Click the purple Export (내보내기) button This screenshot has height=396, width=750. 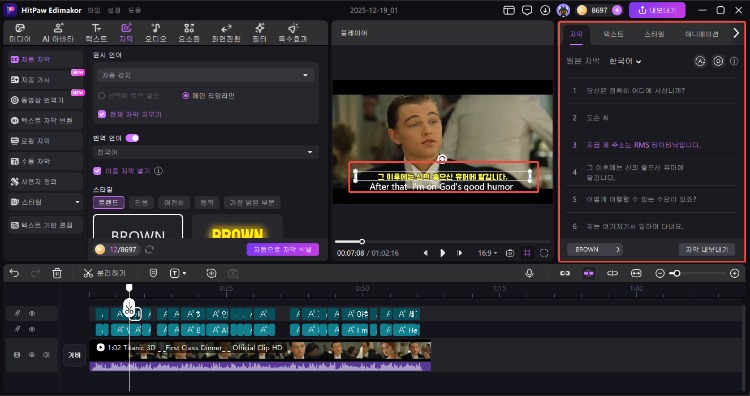click(657, 10)
